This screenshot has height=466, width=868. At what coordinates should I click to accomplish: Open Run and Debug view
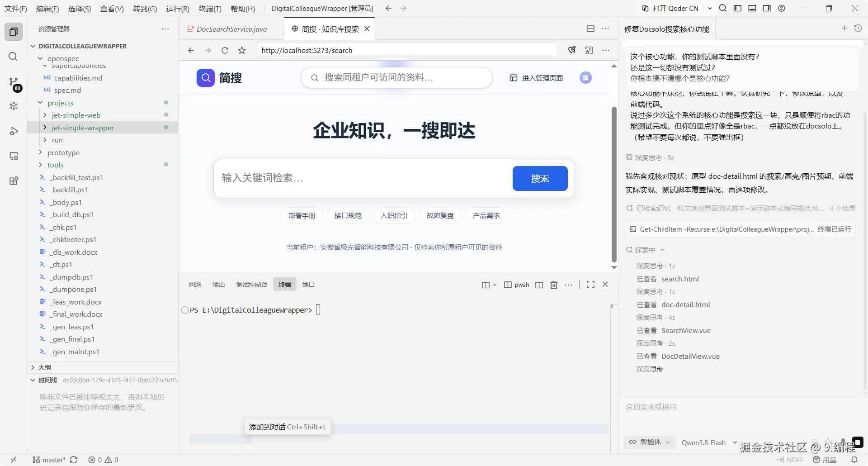[x=14, y=131]
